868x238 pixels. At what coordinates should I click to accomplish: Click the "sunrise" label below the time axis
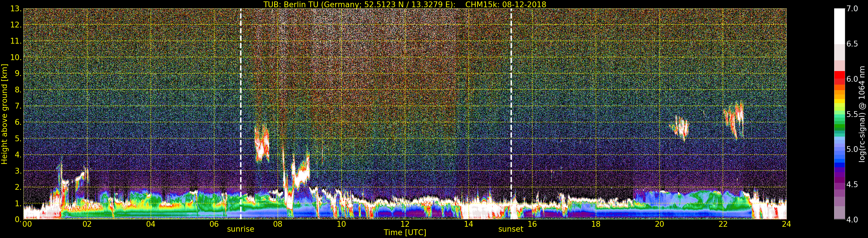pos(241,229)
